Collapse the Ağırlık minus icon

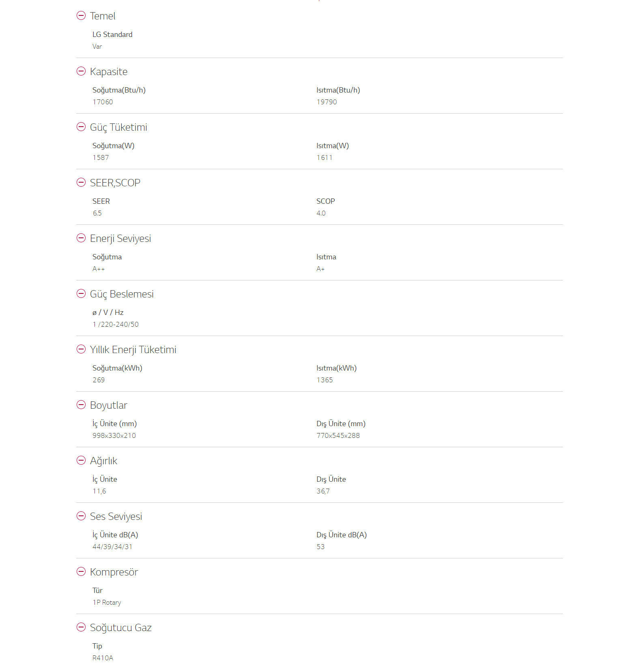click(x=81, y=460)
